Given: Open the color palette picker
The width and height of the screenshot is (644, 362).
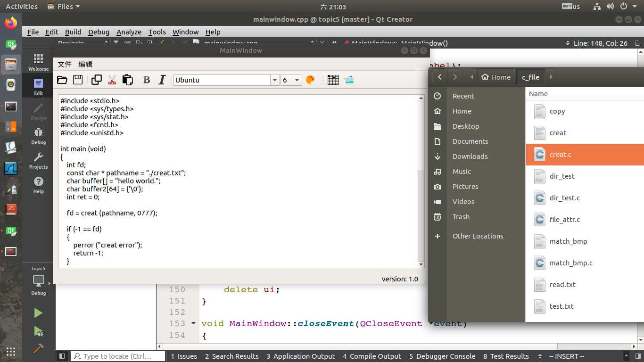Looking at the screenshot, I should click(310, 80).
